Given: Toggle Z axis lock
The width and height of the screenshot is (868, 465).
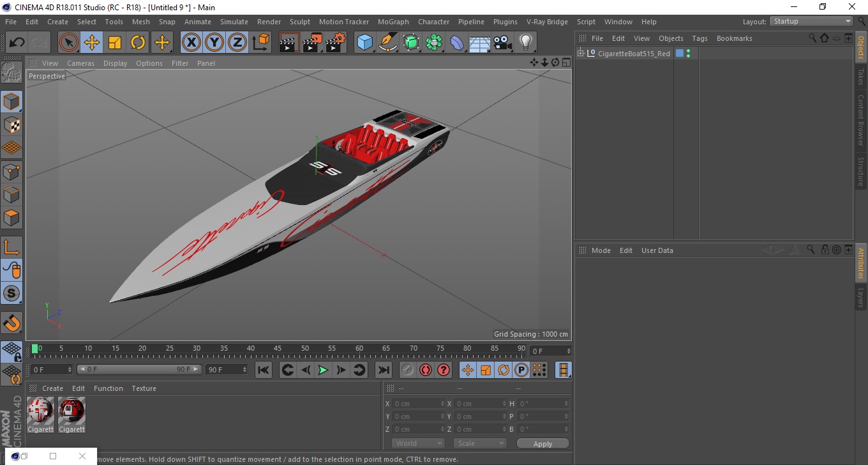Looking at the screenshot, I should 237,43.
